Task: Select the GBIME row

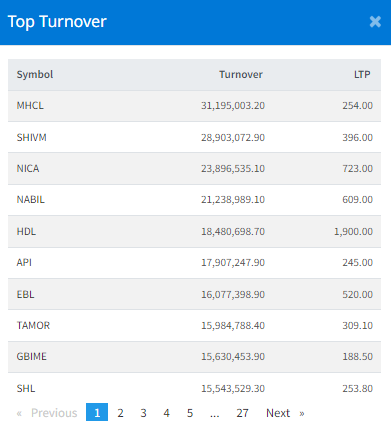Action: click(194, 357)
